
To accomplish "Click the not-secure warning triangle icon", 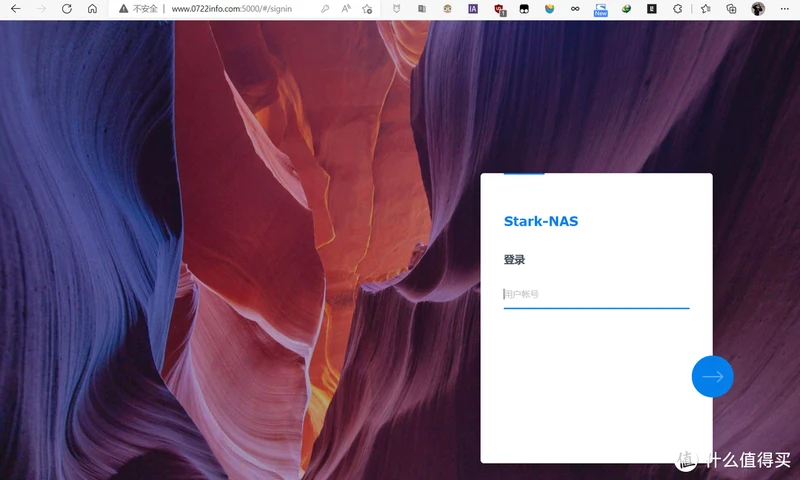I will pyautogui.click(x=123, y=9).
